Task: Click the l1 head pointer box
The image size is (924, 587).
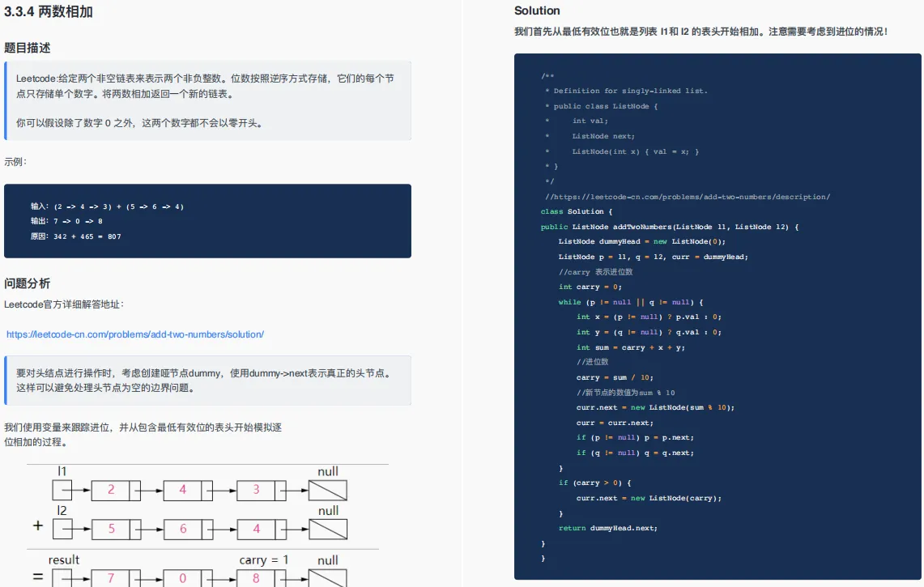Action: (62, 491)
